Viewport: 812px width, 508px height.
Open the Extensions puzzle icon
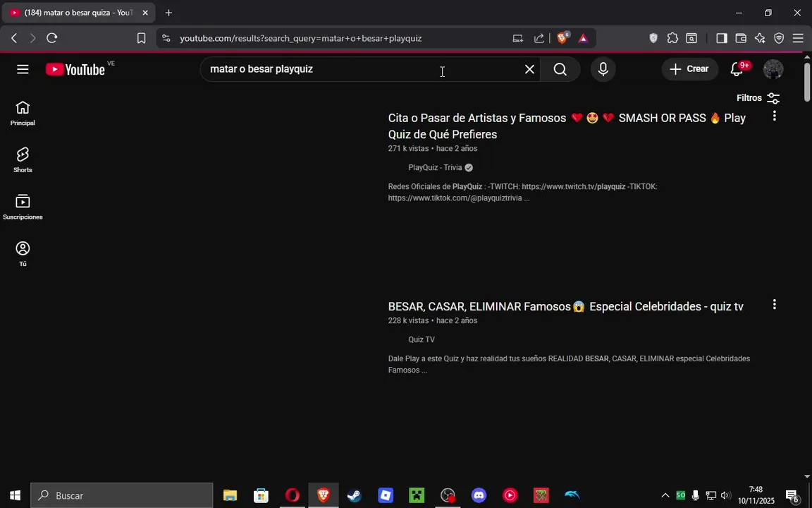[672, 38]
